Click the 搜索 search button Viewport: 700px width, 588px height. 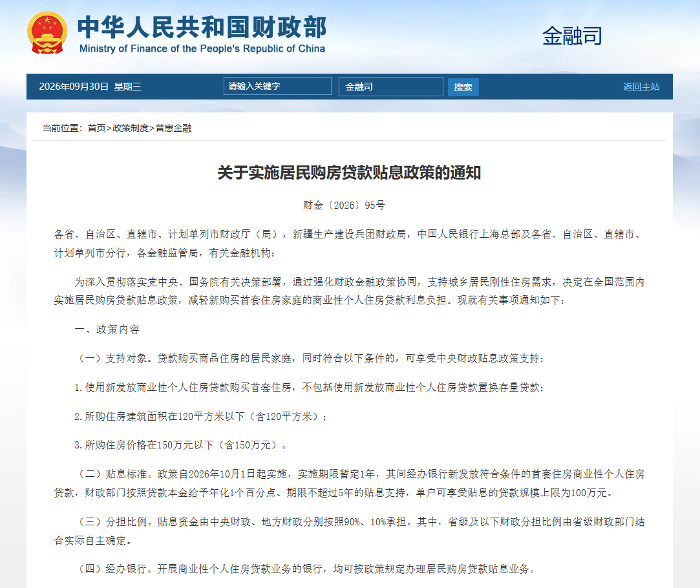pos(463,87)
